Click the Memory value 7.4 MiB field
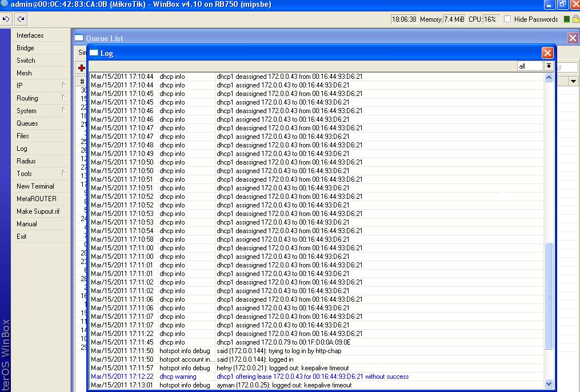The height and width of the screenshot is (392, 580). pyautogui.click(x=454, y=19)
